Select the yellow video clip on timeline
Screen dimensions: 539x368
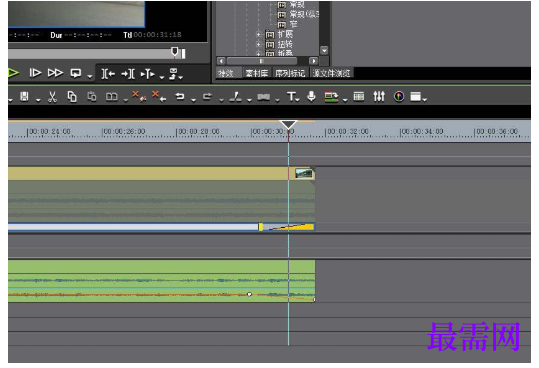[162, 174]
